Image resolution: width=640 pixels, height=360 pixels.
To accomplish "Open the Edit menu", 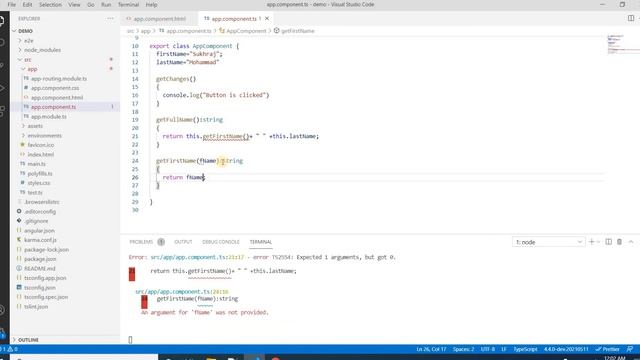I will tap(27, 4).
